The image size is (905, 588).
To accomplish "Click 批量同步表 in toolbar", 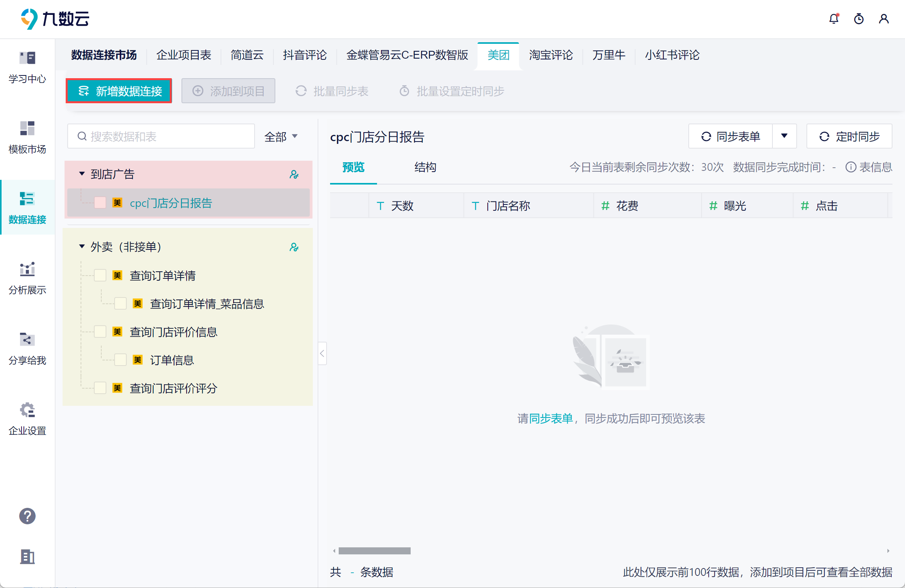I will [332, 91].
